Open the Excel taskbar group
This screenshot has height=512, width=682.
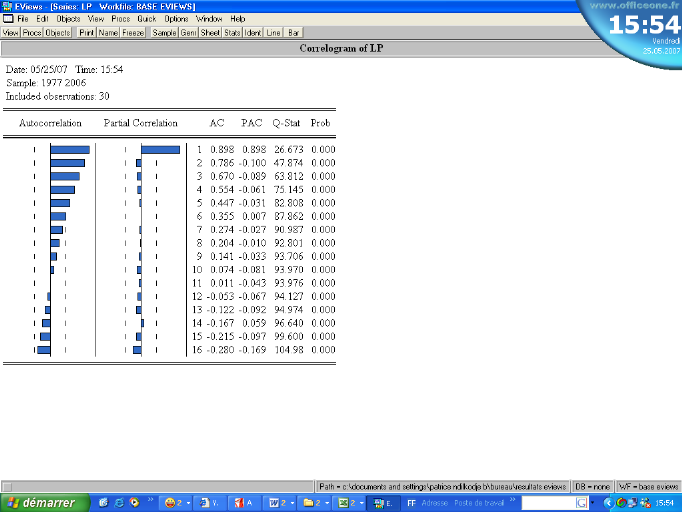[349, 503]
